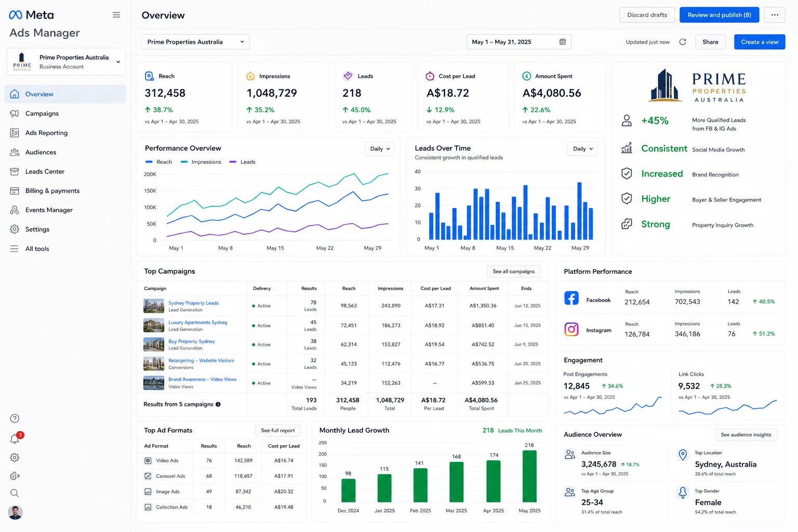Open the calendar icon in date range field
Image resolution: width=798 pixels, height=532 pixels.
(562, 42)
